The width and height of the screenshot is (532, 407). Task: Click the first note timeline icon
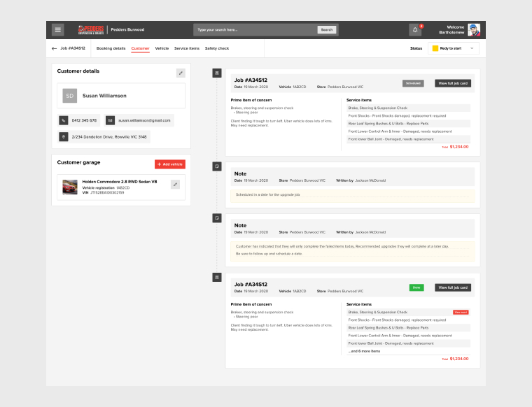[x=217, y=166]
